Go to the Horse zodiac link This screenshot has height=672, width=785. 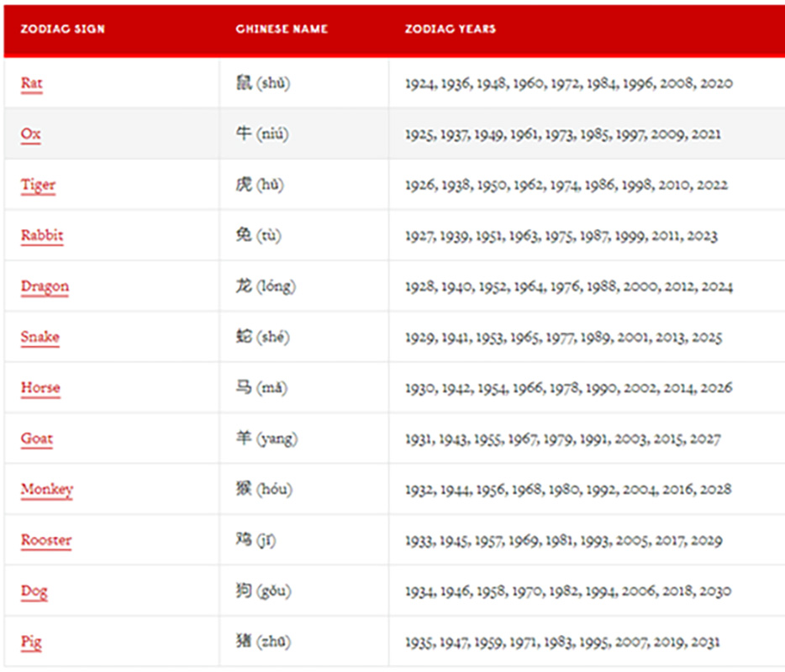tap(40, 388)
